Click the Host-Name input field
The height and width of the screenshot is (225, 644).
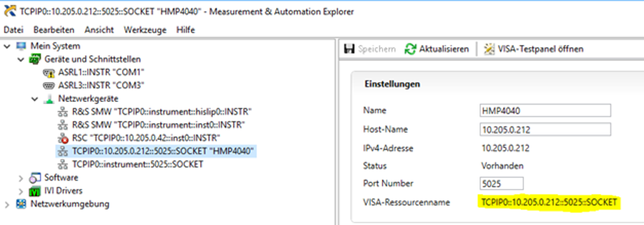pyautogui.click(x=545, y=129)
